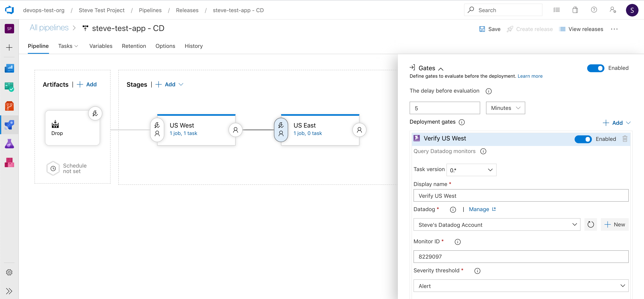Screen dimensions: 644x299
Task: Open Artifacts packages icon in sidebar
Action: pos(9,162)
